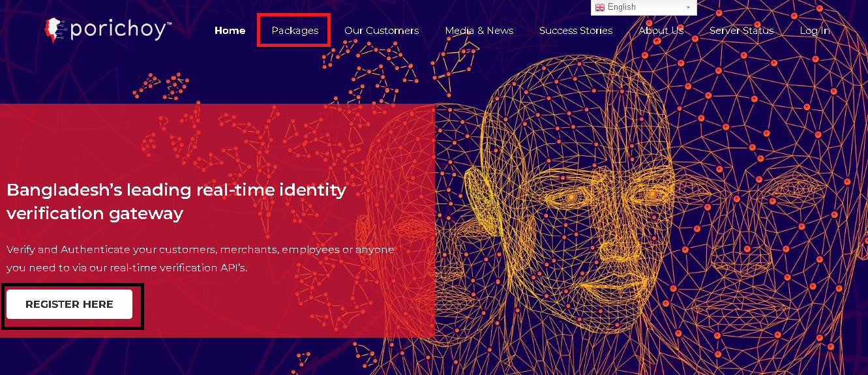
Task: Navigate to Our Customers page
Action: pos(382,31)
